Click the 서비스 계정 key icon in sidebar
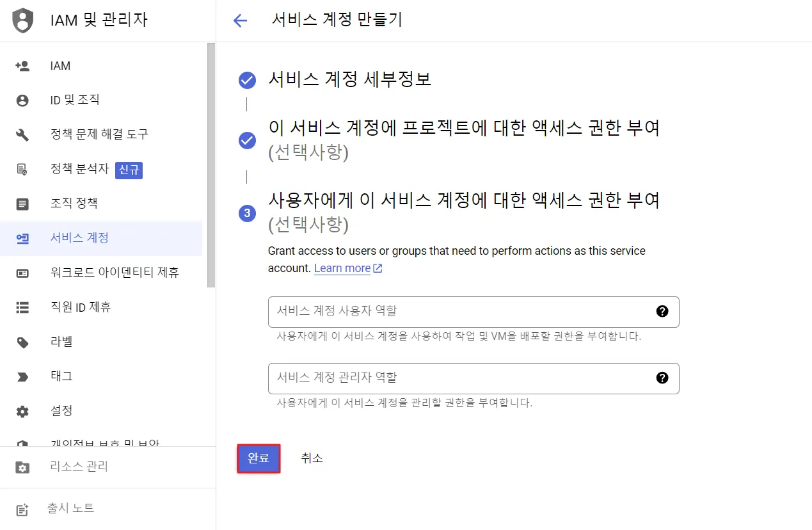Viewport: 812px width, 530px height. point(22,238)
